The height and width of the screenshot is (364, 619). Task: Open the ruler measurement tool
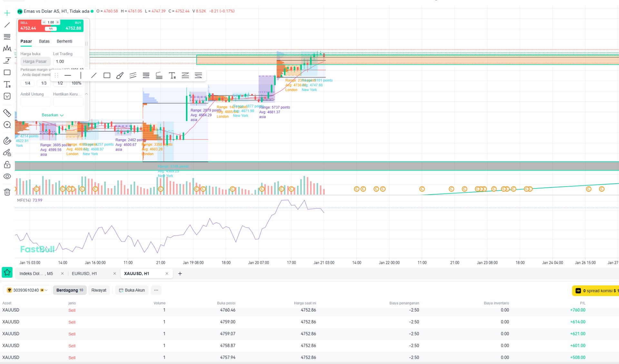click(7, 113)
